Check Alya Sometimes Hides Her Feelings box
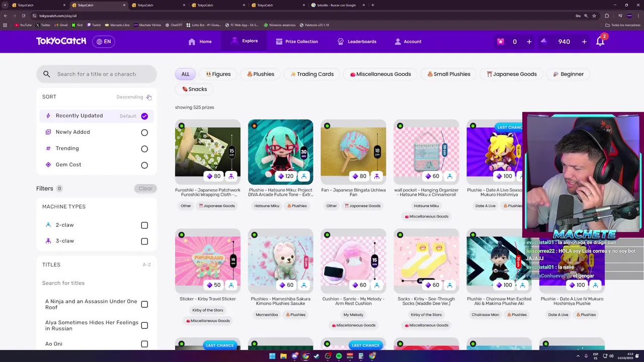 [x=144, y=325]
